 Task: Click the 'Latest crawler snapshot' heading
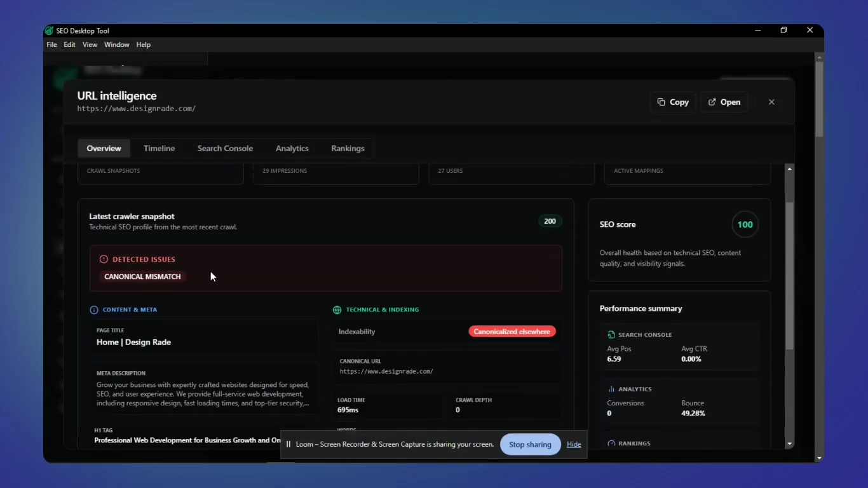tap(132, 217)
